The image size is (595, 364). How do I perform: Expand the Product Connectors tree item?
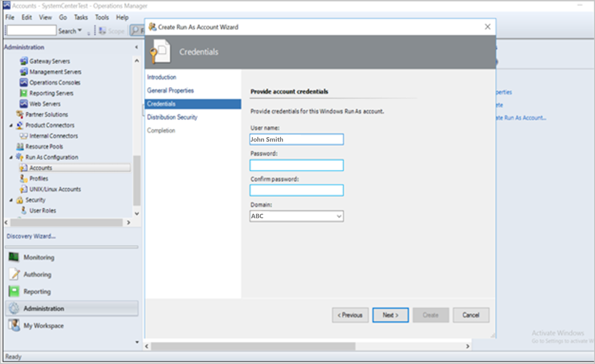click(9, 125)
